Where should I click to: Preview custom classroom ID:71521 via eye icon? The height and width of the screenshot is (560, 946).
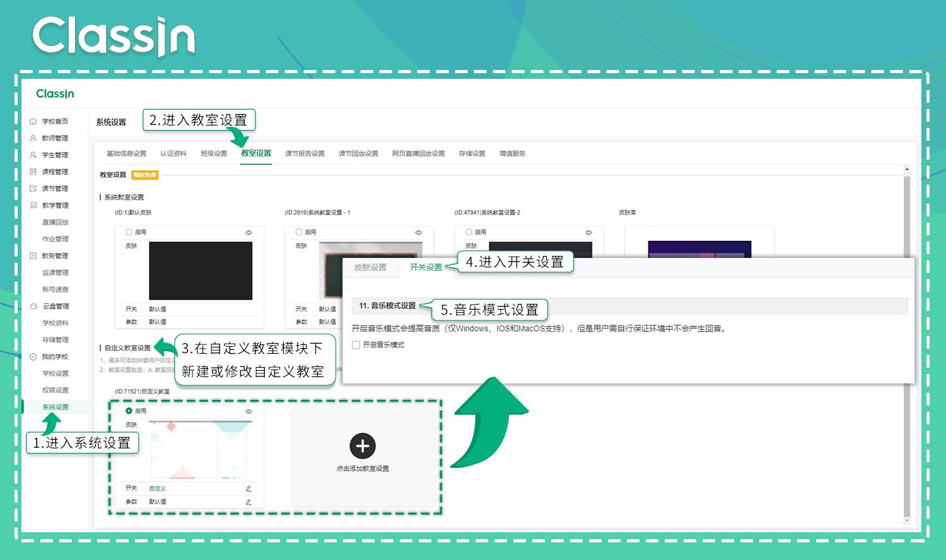tap(248, 411)
